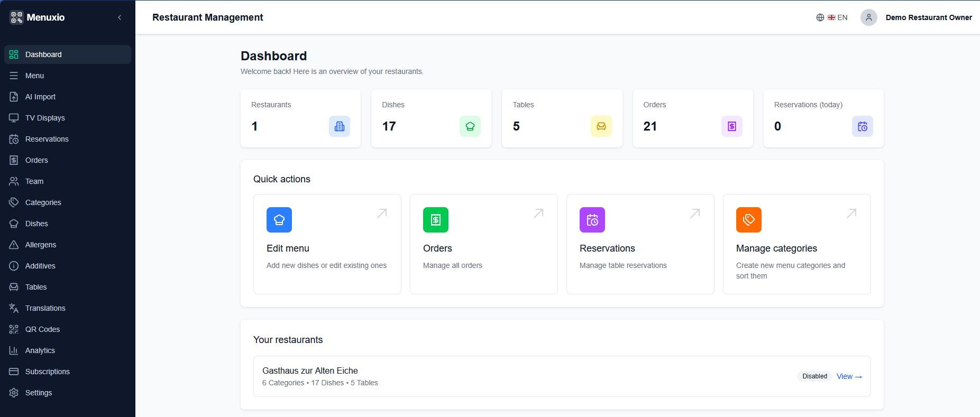Screen dimensions: 980x417
Task: Click the purple Reservations quick action icon
Action: point(592,220)
